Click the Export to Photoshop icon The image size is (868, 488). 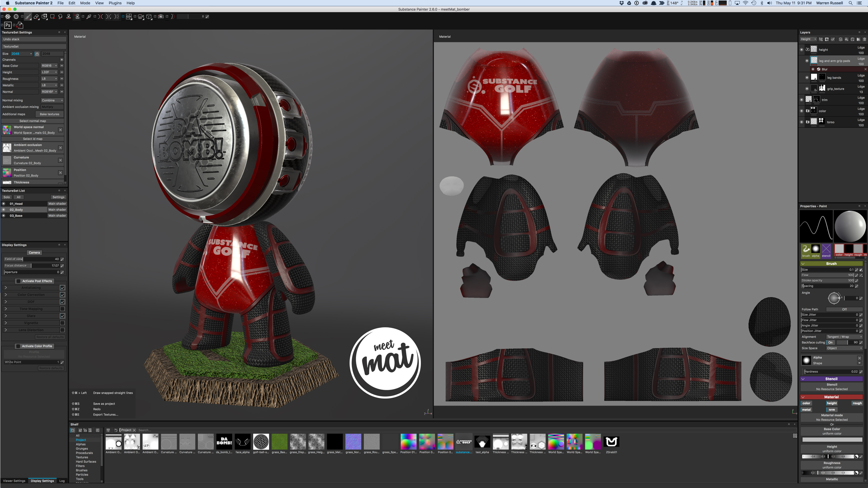(x=8, y=25)
